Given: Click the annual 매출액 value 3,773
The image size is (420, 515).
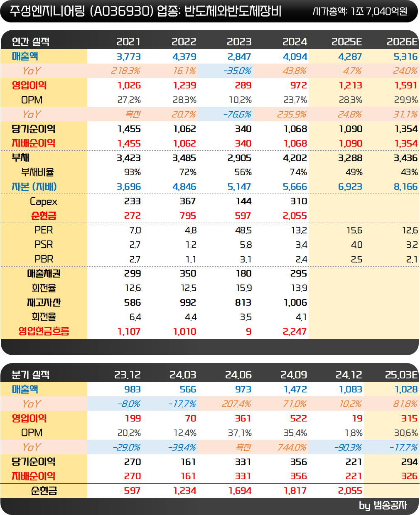Looking at the screenshot, I should pos(128,56).
